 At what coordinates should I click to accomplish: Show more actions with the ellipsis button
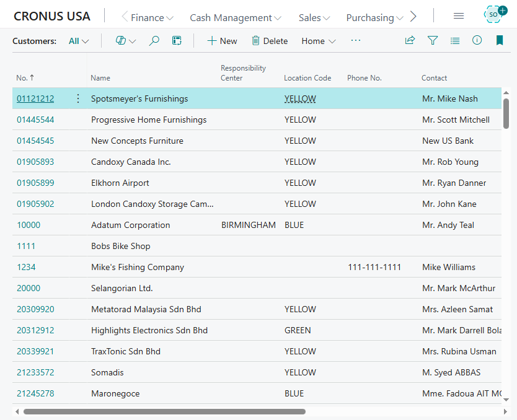click(x=355, y=41)
